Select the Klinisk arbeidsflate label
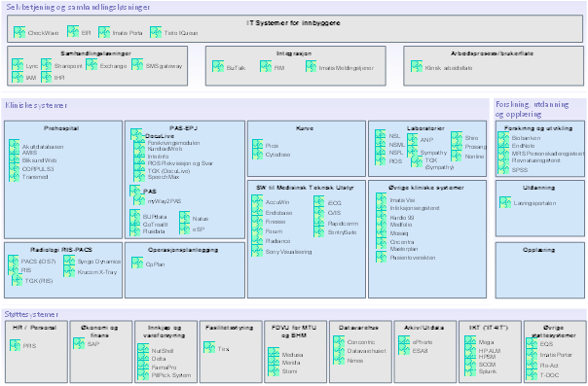The height and width of the screenshot is (386, 588). 449,68
